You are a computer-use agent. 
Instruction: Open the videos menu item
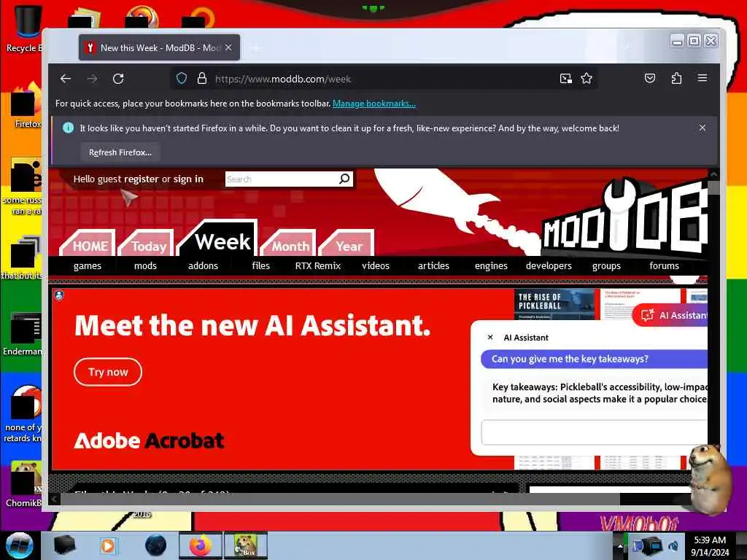click(376, 265)
